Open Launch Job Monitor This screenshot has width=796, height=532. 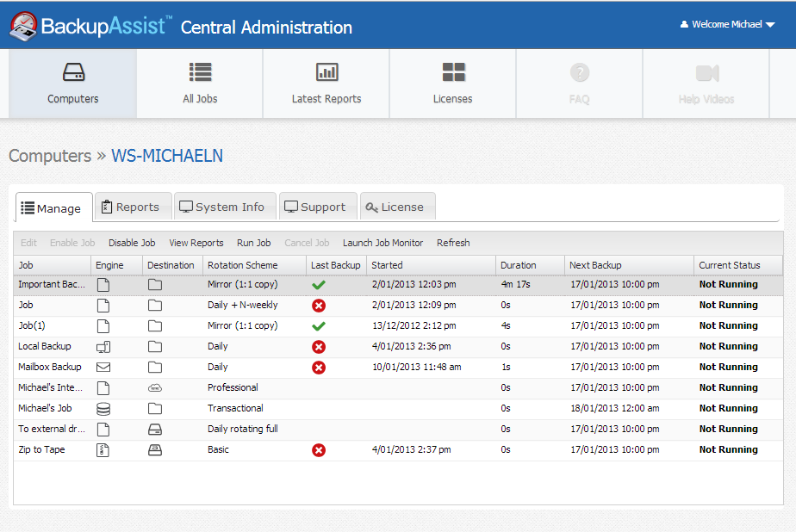tap(382, 243)
